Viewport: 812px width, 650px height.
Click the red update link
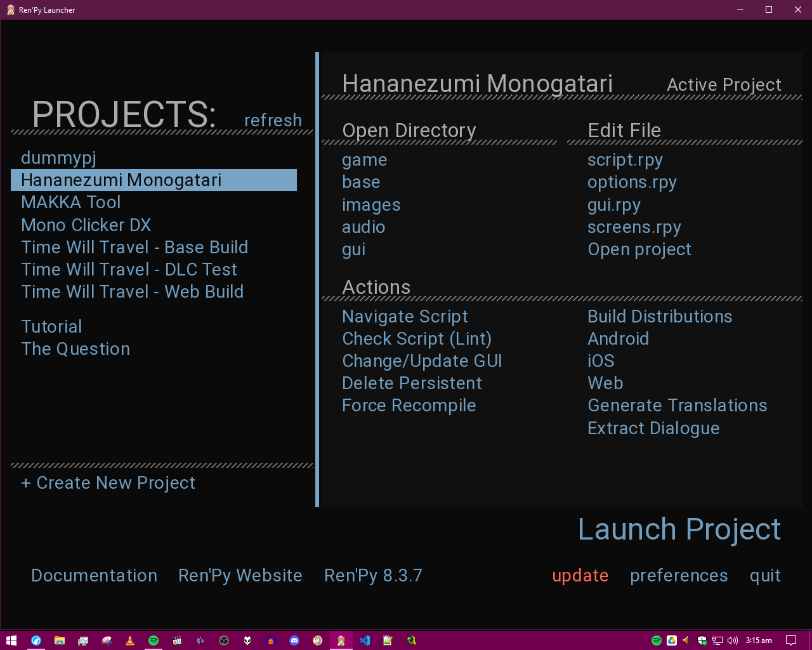pyautogui.click(x=580, y=576)
